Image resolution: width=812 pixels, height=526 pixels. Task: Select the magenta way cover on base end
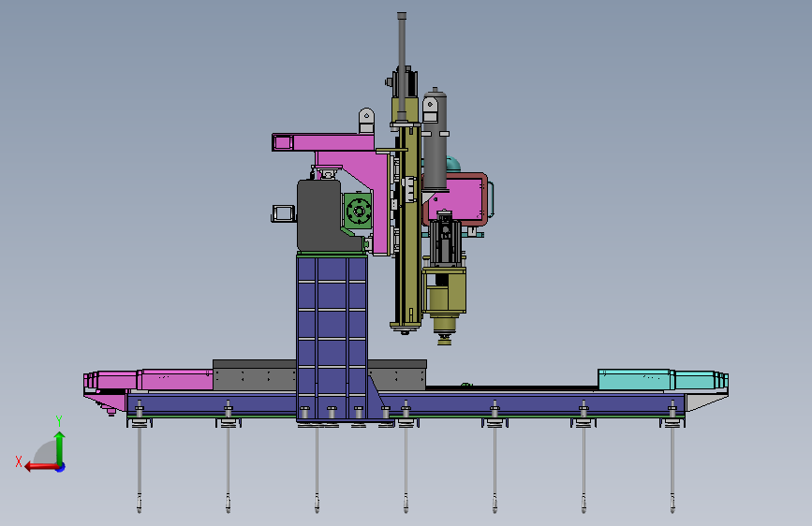[x=148, y=379]
